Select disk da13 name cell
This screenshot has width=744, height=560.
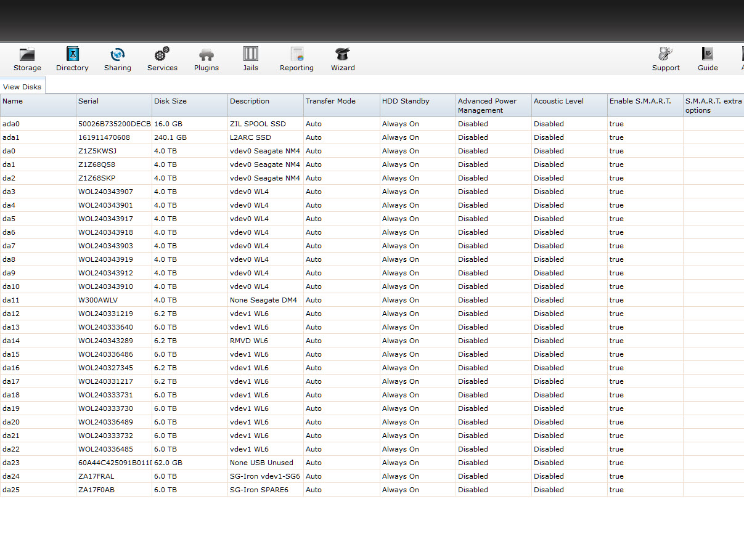coord(38,327)
